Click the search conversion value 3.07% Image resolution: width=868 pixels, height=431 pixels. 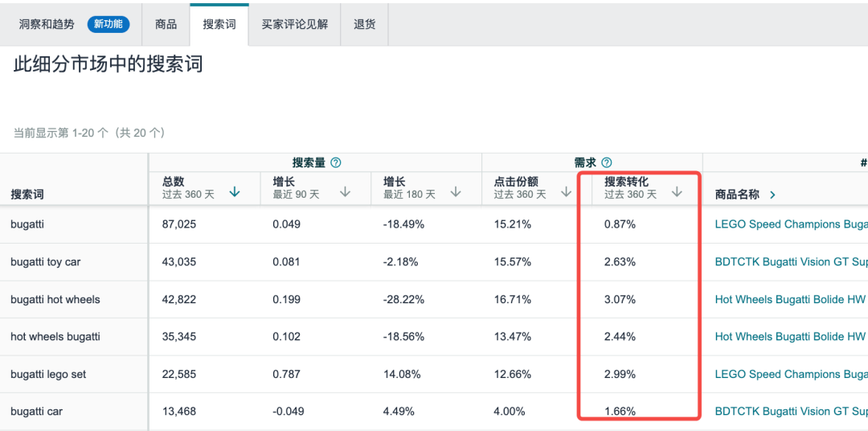[x=620, y=299]
